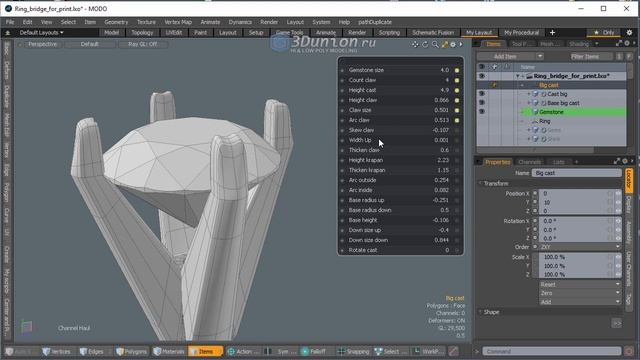Toggle visibility eye for Gemstone
Viewport: 640px width, 360px height.
(x=482, y=111)
